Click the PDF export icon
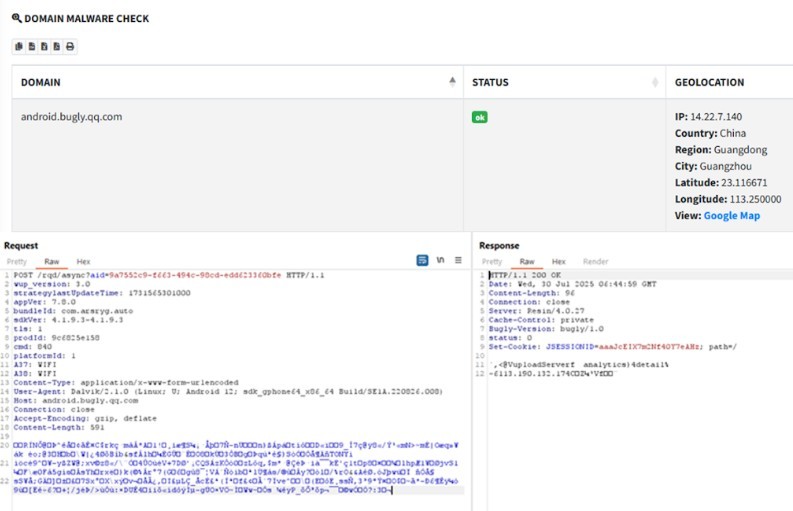Image resolution: width=793 pixels, height=511 pixels. pos(57,46)
